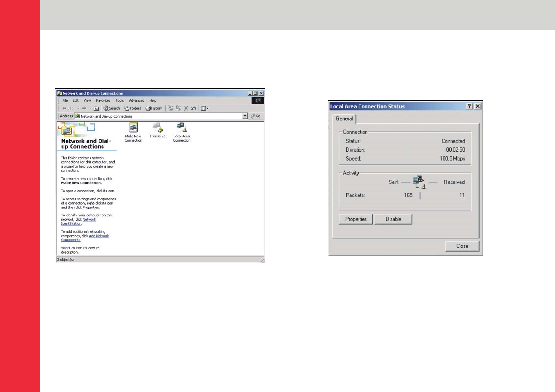Click the 'Connected' status value

453,141
